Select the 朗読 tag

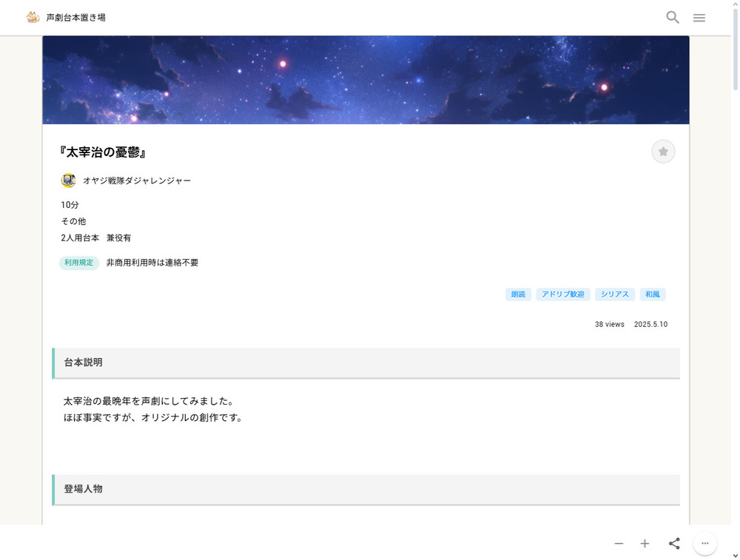click(x=518, y=294)
